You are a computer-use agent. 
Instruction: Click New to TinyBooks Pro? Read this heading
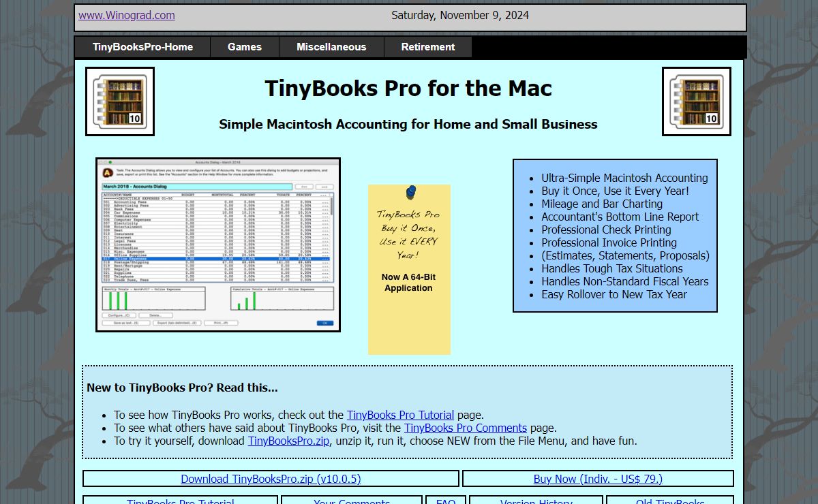coord(182,388)
